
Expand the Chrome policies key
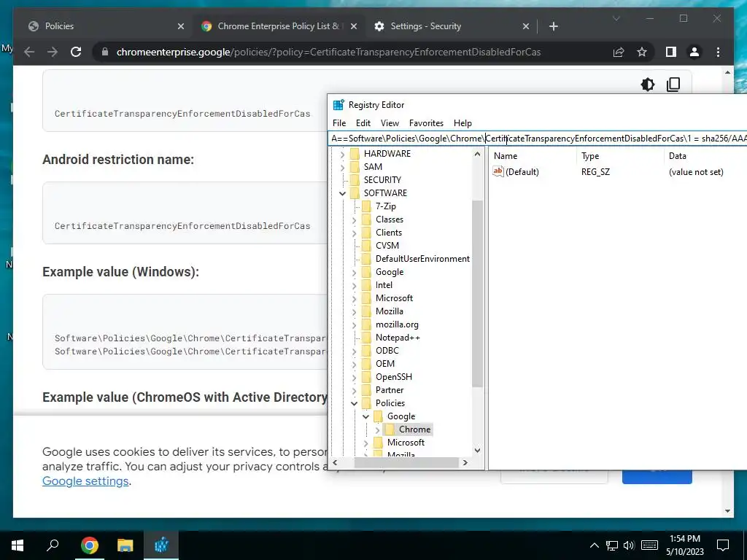click(377, 429)
